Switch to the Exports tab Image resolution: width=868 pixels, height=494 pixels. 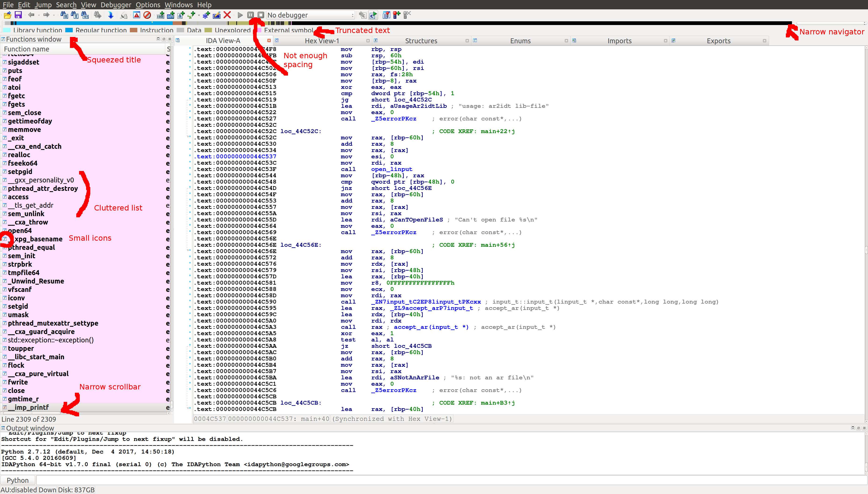coord(718,41)
